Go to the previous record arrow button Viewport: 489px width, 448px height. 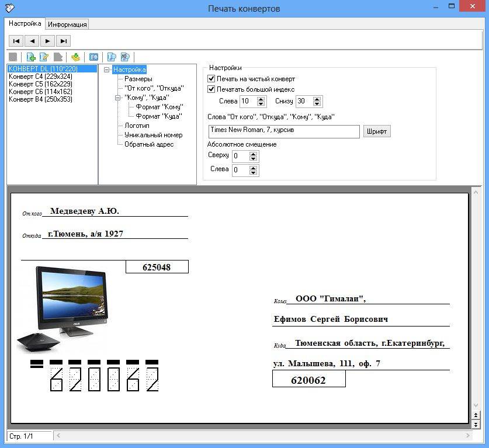click(32, 41)
